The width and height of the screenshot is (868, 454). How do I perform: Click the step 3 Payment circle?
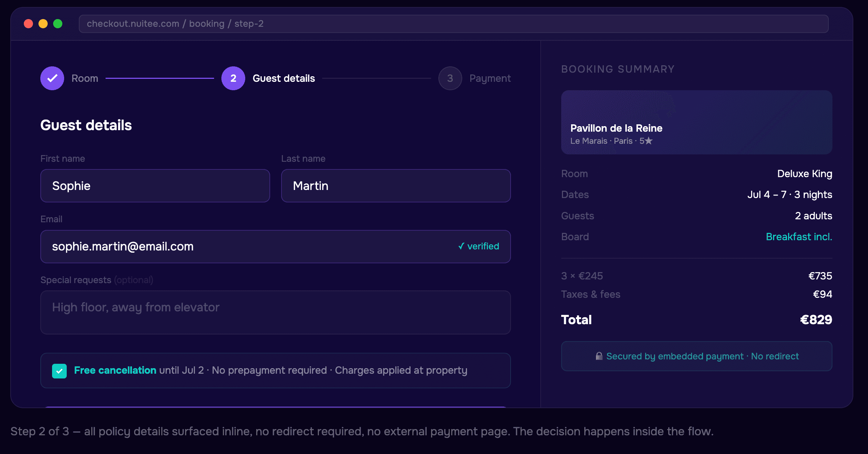pos(450,78)
